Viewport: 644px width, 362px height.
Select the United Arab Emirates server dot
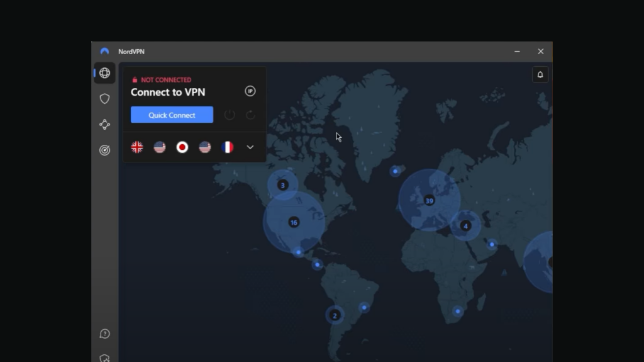point(492,244)
